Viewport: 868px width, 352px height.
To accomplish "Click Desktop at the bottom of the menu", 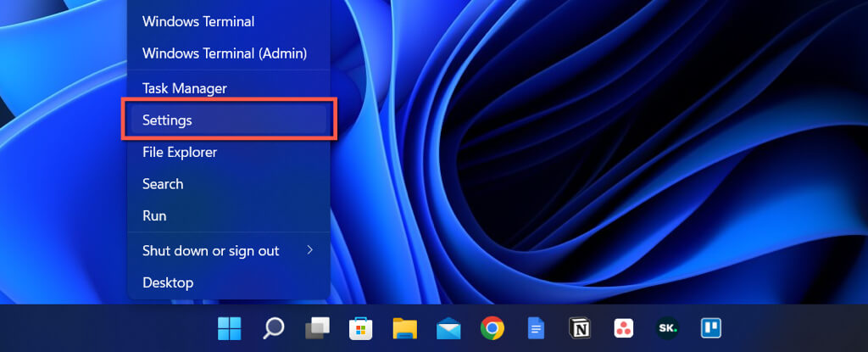I will click(168, 282).
